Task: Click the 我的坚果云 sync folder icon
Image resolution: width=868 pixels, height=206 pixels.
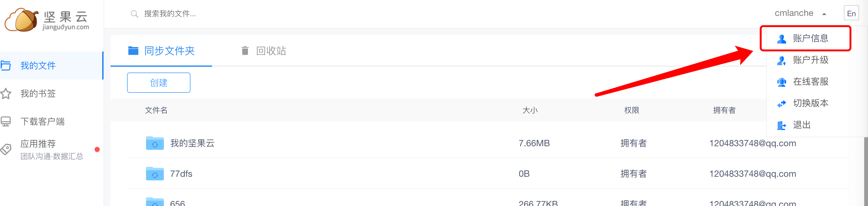Action: [x=155, y=143]
